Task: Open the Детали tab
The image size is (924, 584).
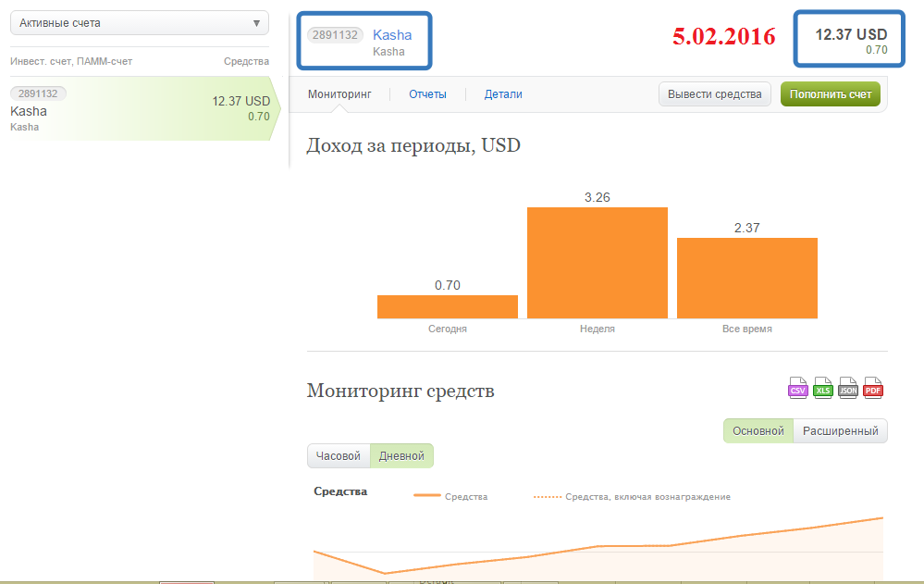Action: (503, 94)
